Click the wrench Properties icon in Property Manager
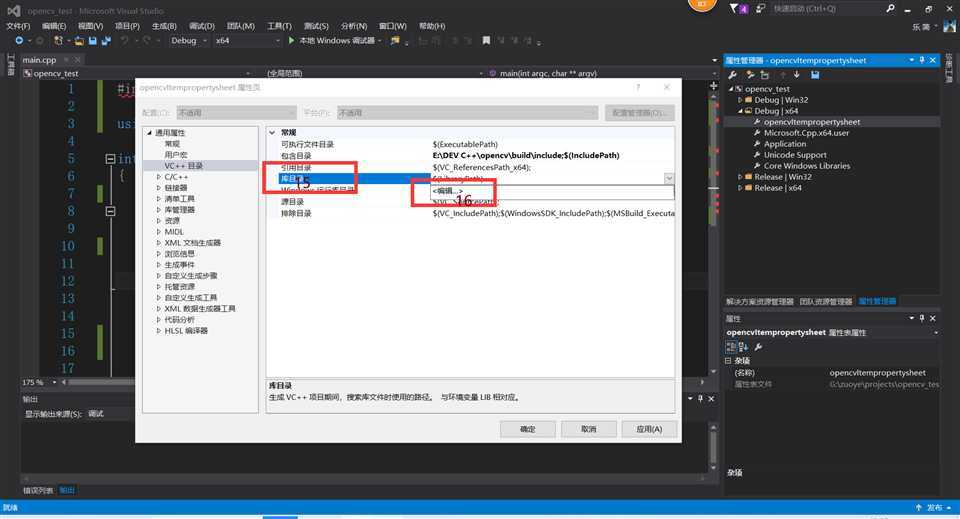Image resolution: width=960 pixels, height=519 pixels. (733, 75)
